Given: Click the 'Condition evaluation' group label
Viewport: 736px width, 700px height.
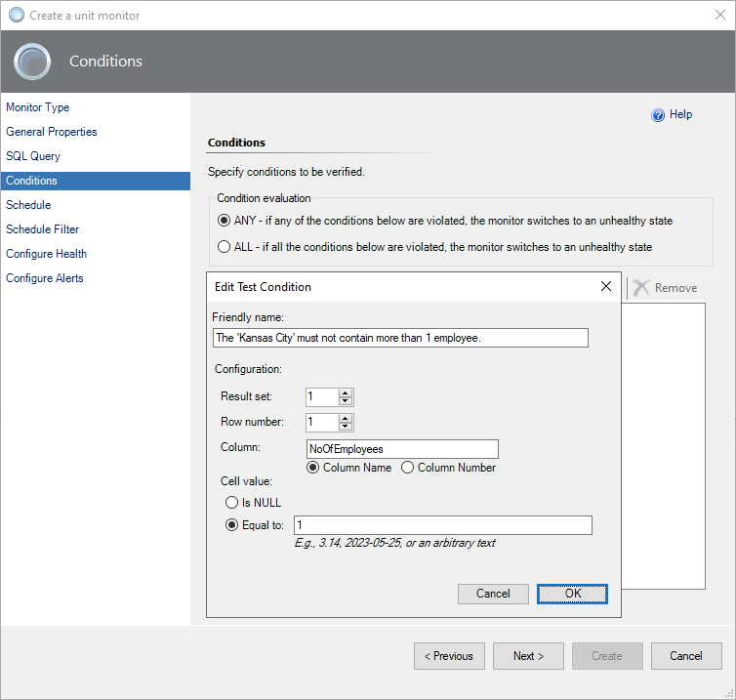Looking at the screenshot, I should [264, 198].
